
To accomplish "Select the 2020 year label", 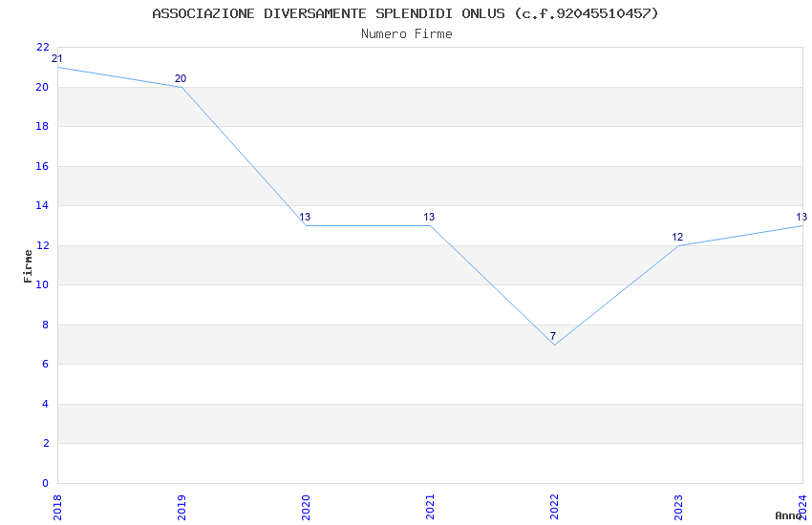I will click(x=306, y=508).
